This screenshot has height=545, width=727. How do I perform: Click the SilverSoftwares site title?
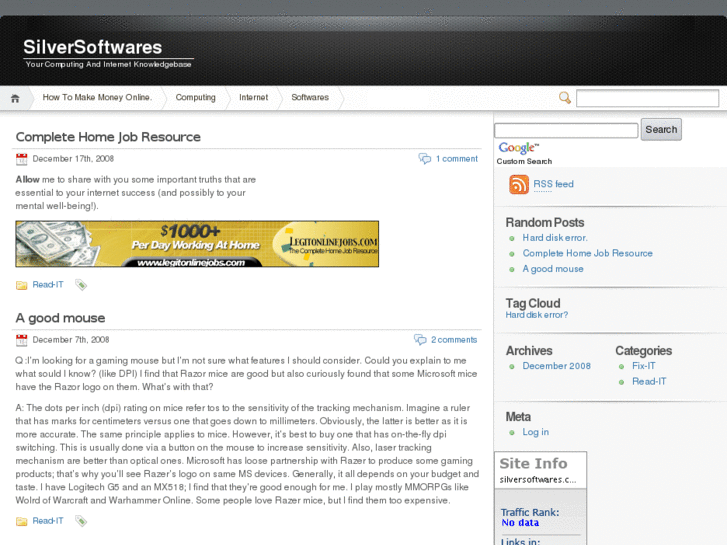click(x=93, y=47)
